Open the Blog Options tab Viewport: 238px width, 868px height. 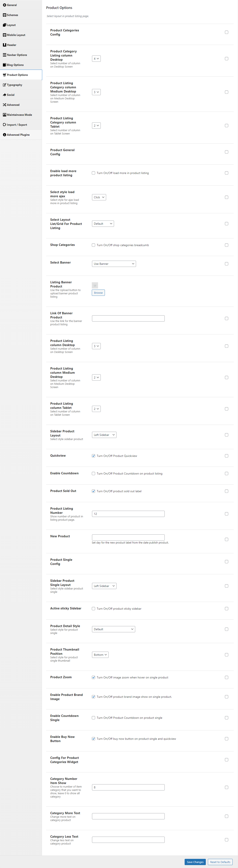[21, 65]
